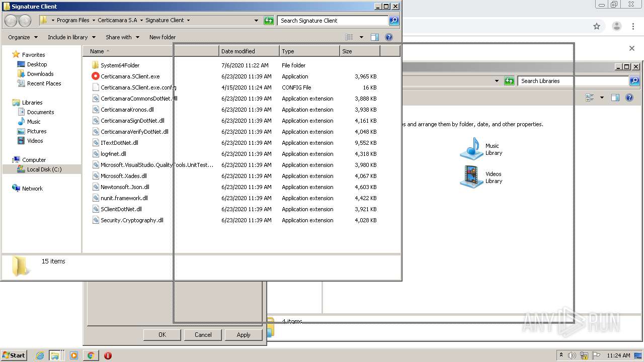Open the Chrome profile avatar
Image resolution: width=644 pixels, height=362 pixels.
[x=616, y=26]
